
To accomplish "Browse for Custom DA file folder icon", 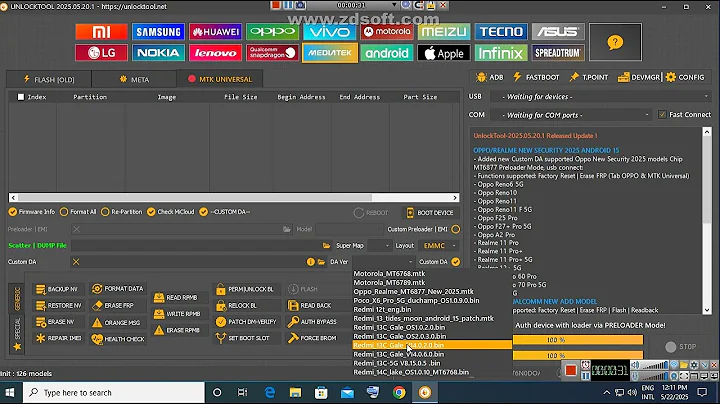I will (x=321, y=262).
